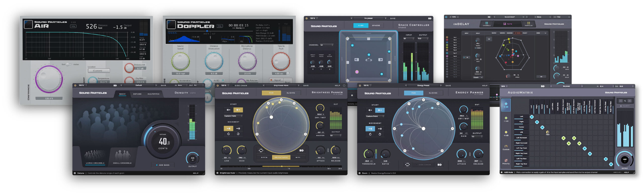644x195 pixels.
Task: Open the In Mono dropdown in InDelay
Action: pos(542,17)
